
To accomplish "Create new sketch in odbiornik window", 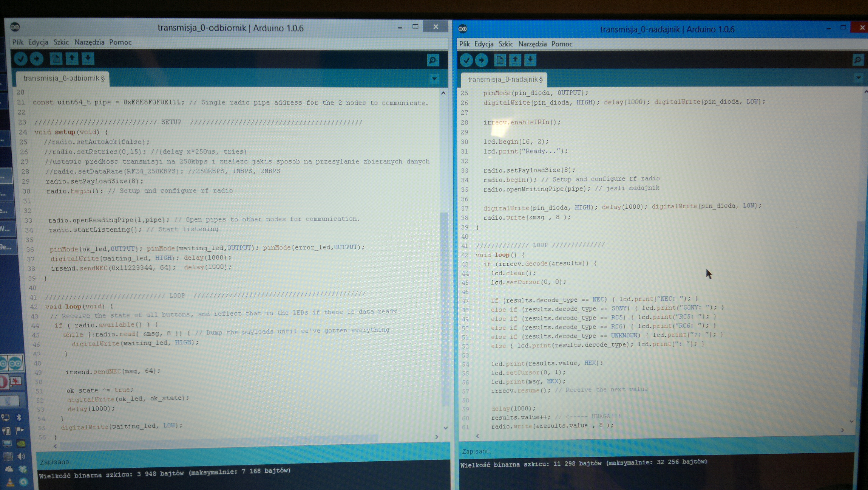I will [56, 59].
